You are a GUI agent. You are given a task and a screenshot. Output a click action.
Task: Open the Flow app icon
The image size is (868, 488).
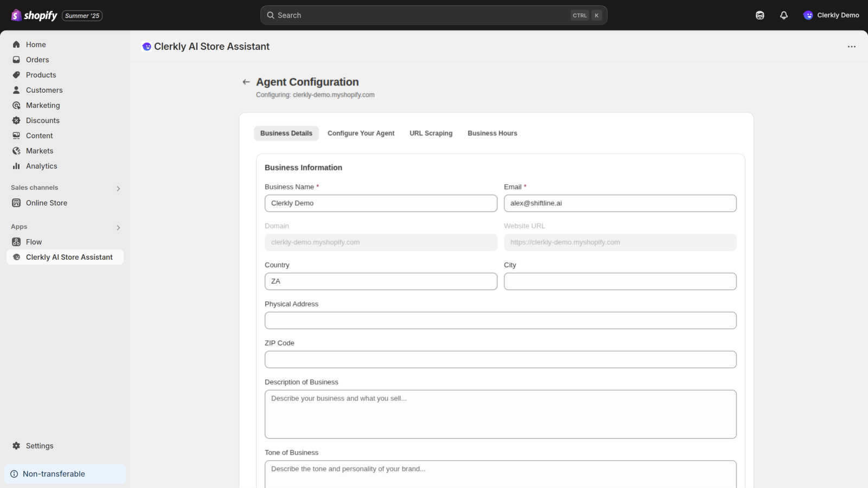click(16, 242)
